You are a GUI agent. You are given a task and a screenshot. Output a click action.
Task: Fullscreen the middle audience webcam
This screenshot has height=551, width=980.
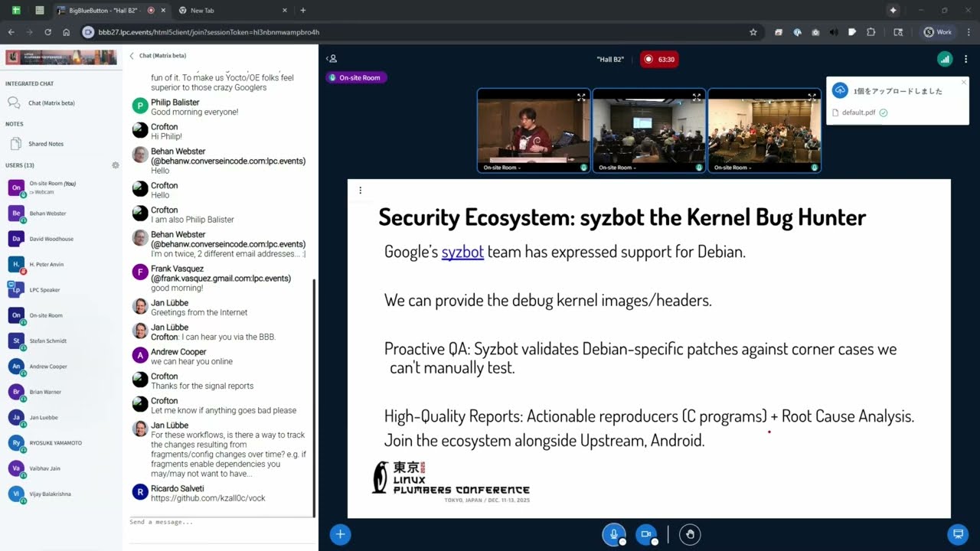point(696,97)
